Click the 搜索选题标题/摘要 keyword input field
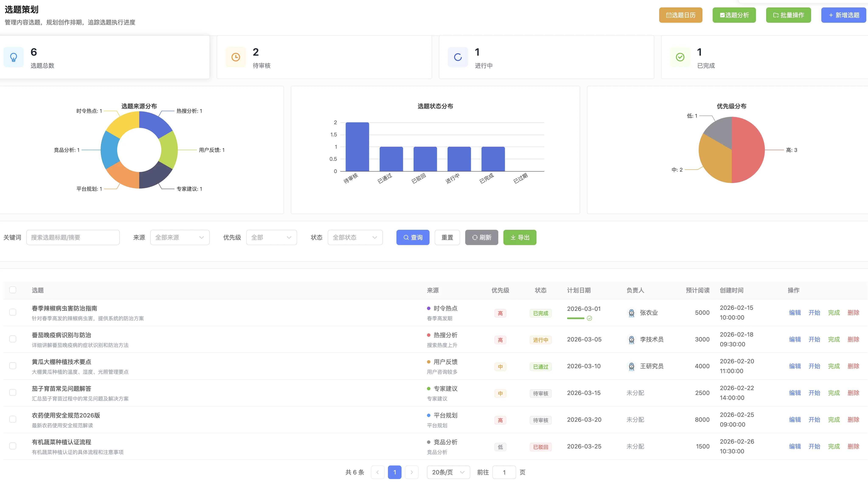 pos(73,237)
